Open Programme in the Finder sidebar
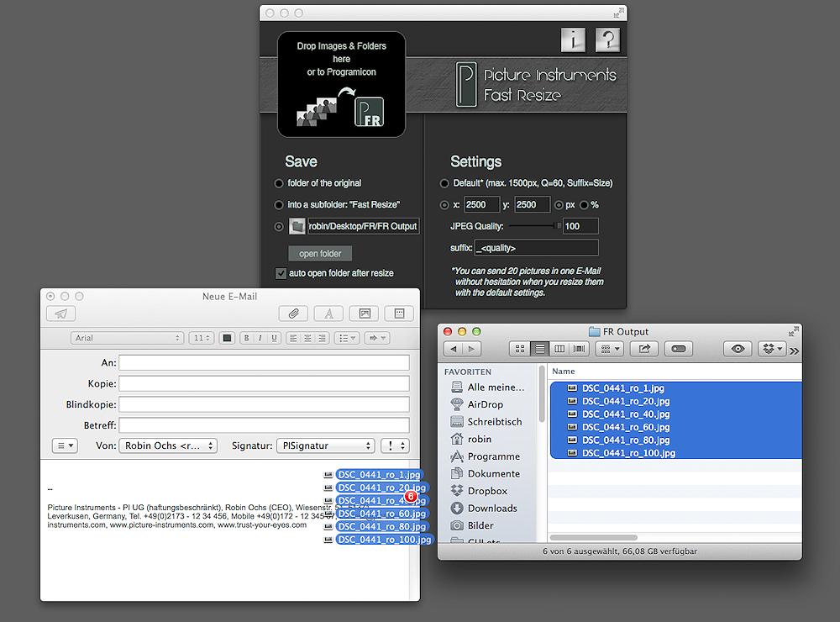This screenshot has width=840, height=622. [485, 456]
